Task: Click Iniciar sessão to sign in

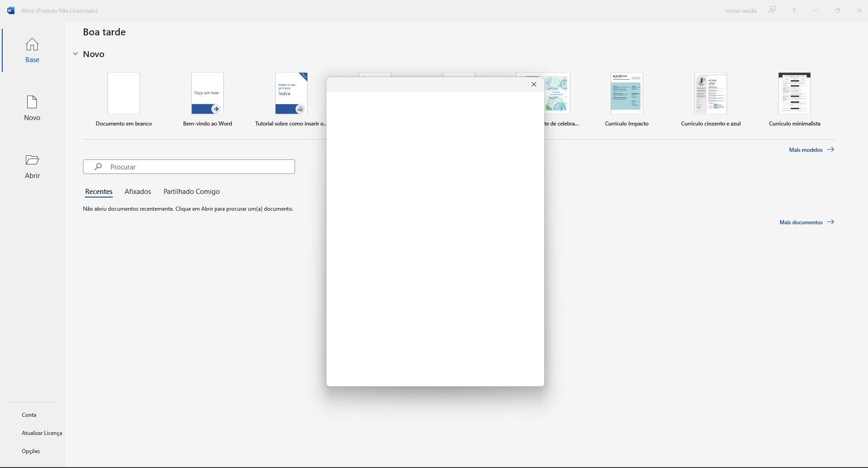Action: pyautogui.click(x=741, y=11)
